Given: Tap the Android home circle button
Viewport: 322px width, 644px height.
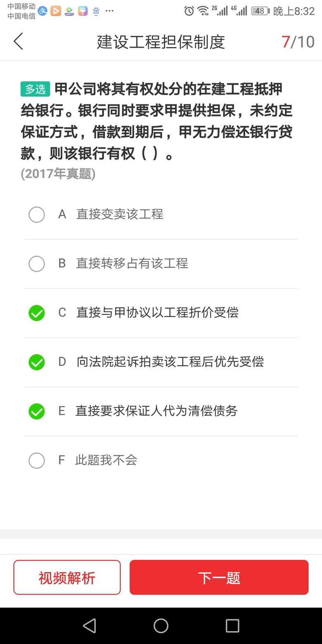Looking at the screenshot, I should coord(161,625).
